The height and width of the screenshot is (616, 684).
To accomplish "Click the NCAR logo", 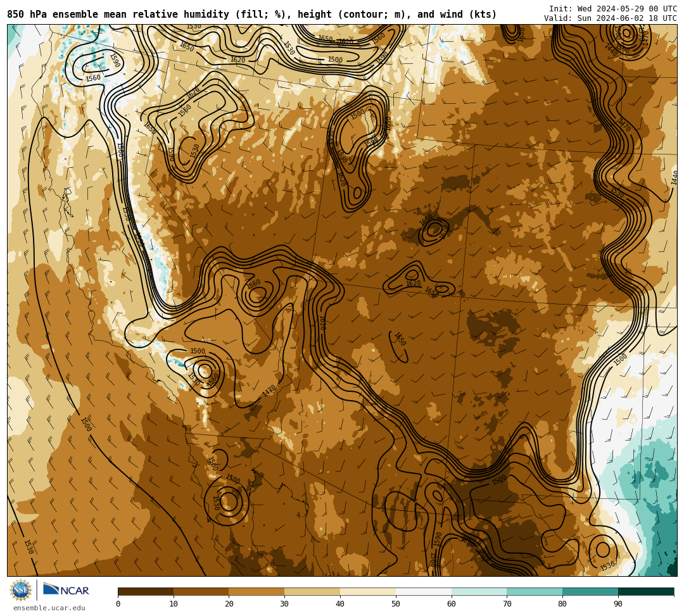I will point(66,590).
